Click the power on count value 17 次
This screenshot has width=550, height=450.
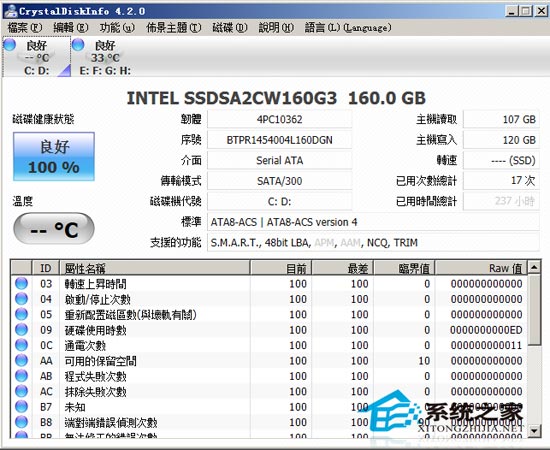coord(501,181)
